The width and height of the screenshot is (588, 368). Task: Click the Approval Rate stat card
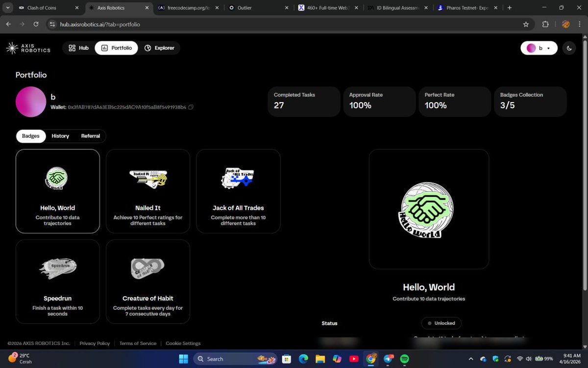click(379, 102)
